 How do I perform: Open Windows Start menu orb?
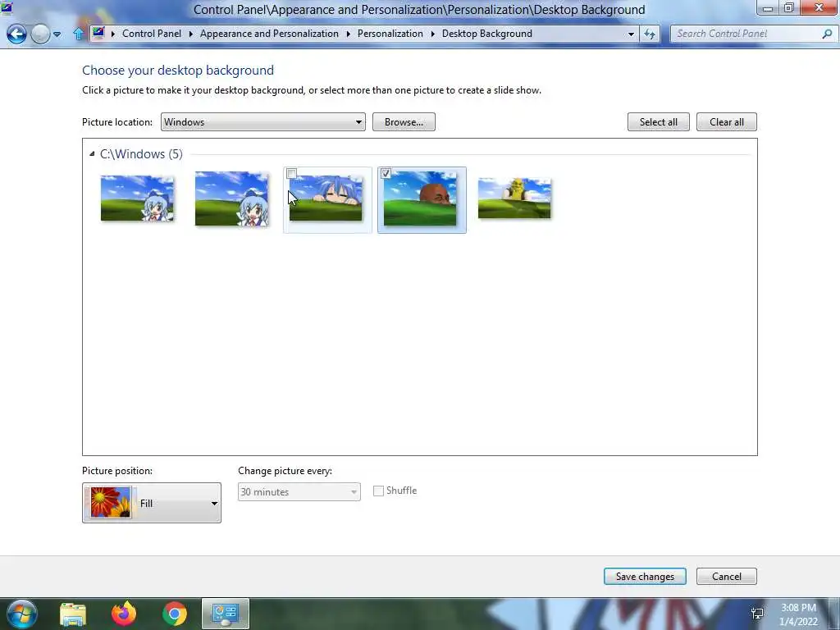coord(22,614)
